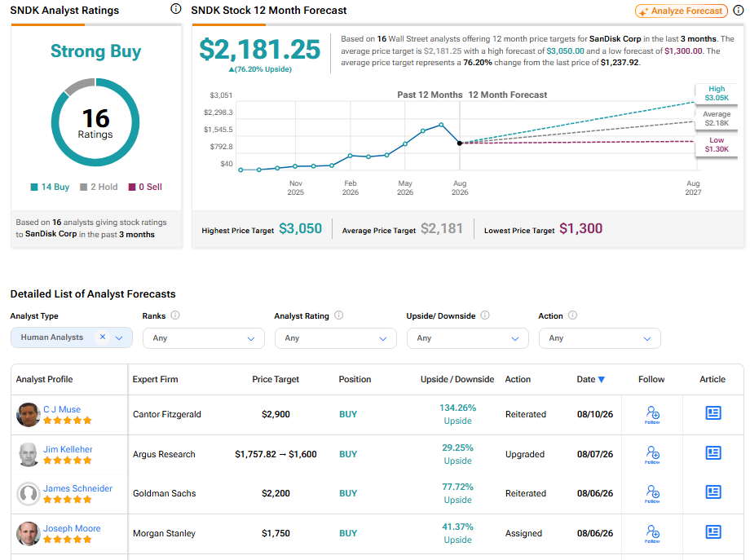Click the teal 14 Buy legend swatch
The height and width of the screenshot is (560, 750).
pos(34,187)
